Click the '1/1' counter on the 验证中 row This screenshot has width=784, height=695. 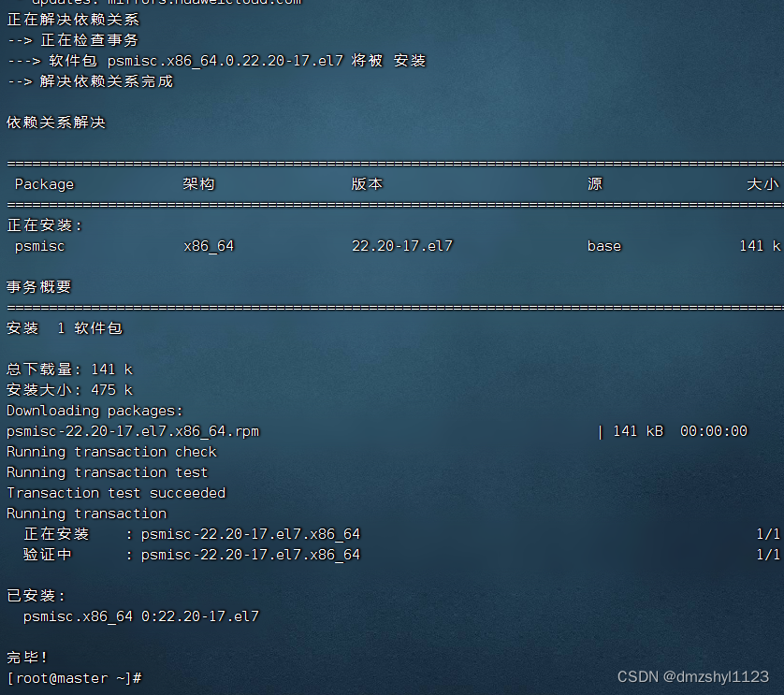tap(768, 555)
